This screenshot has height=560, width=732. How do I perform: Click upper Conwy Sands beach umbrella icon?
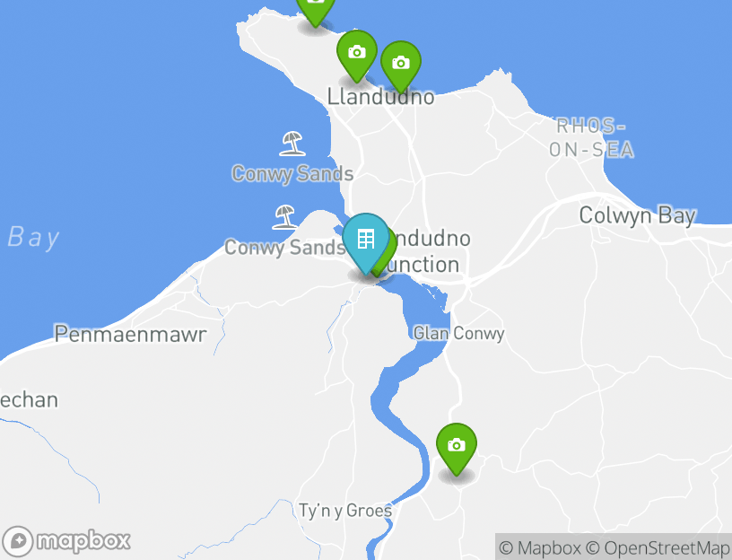pyautogui.click(x=292, y=144)
